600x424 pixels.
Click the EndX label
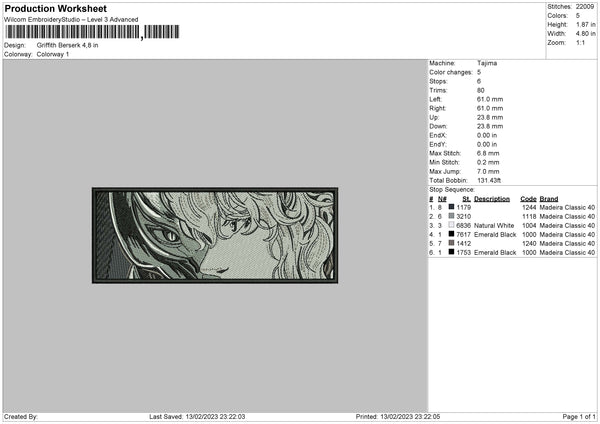pyautogui.click(x=438, y=135)
